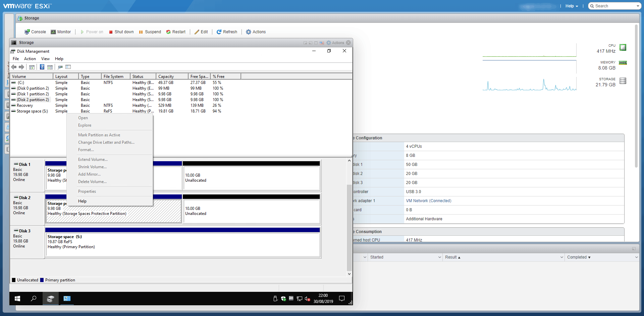Choose Help from the context menu
The image size is (644, 316).
(82, 201)
